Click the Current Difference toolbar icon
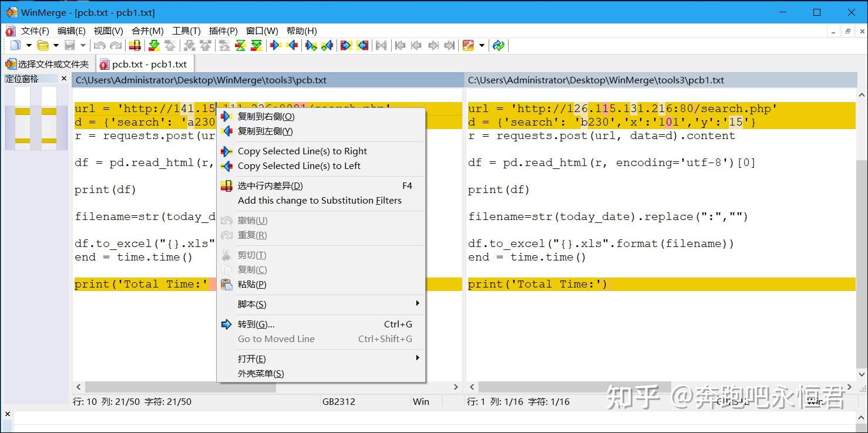 click(x=240, y=45)
